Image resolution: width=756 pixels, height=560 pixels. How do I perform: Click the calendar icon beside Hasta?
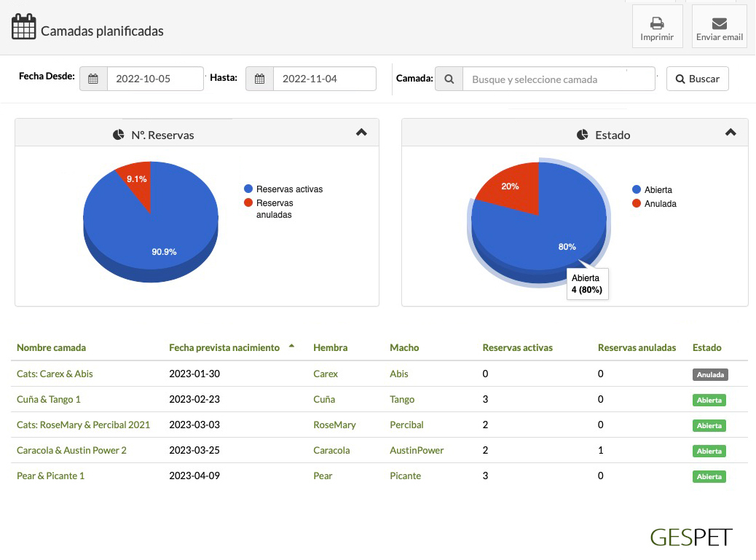[259, 79]
